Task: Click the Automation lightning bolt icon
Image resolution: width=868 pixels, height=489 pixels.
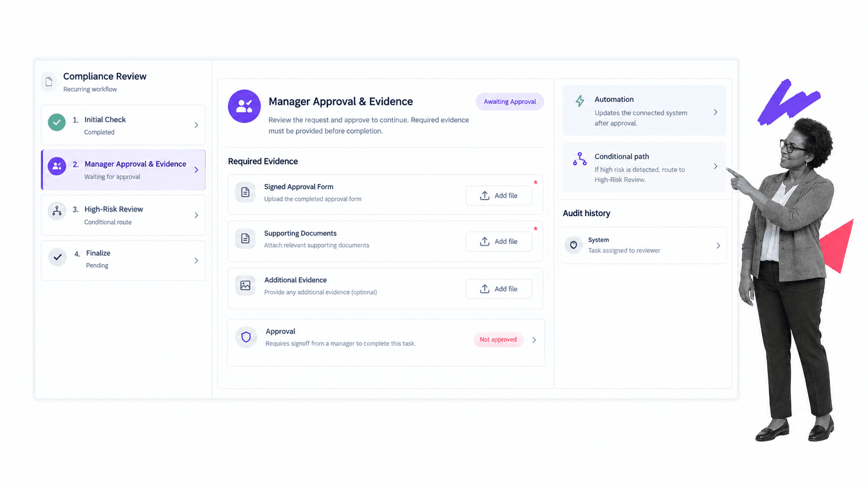Action: [580, 101]
